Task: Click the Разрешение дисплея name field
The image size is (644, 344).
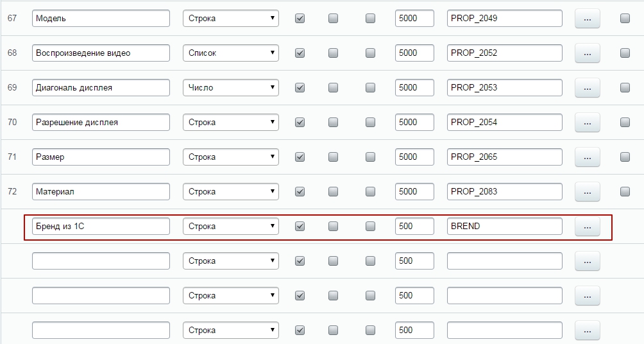Action: click(x=101, y=123)
